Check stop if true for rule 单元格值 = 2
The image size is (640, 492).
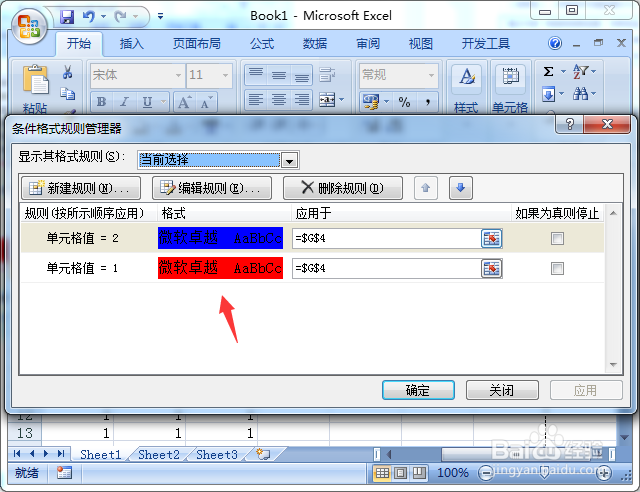[557, 238]
